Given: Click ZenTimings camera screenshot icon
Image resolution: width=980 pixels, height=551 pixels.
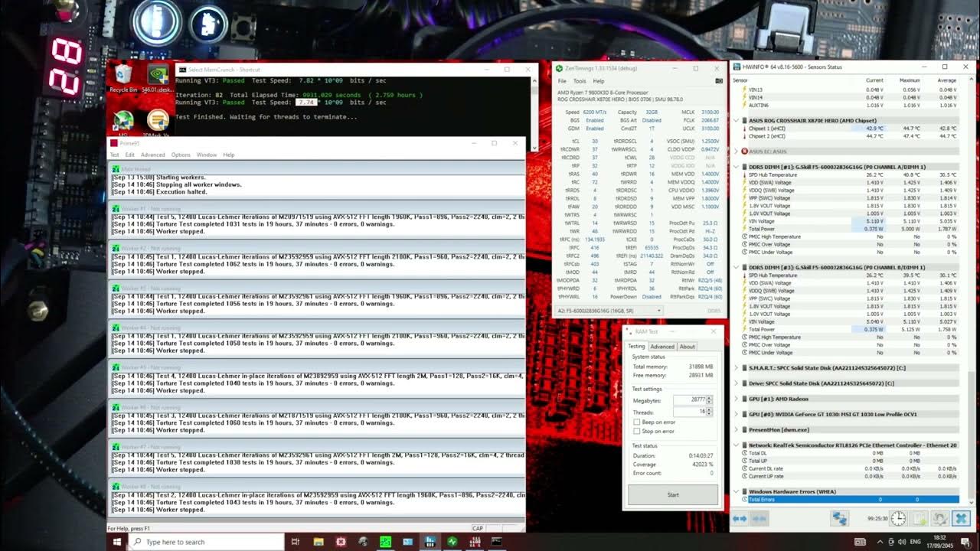Looking at the screenshot, I should pos(718,80).
